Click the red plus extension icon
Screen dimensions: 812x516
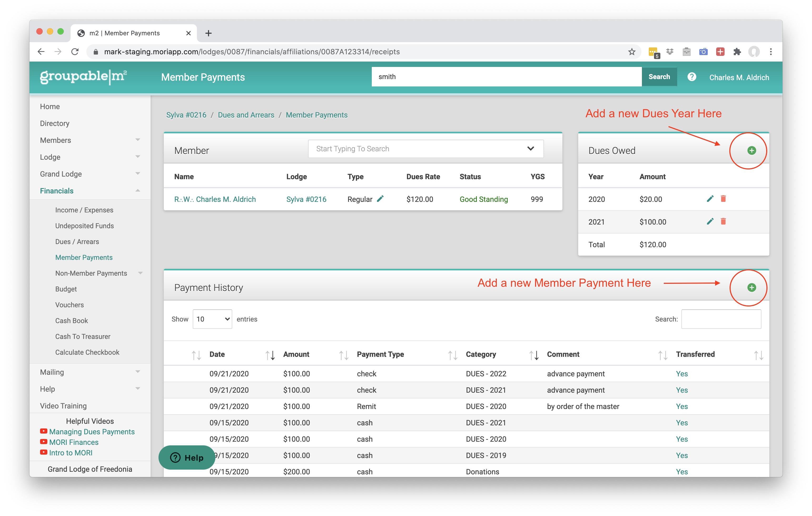tap(720, 52)
